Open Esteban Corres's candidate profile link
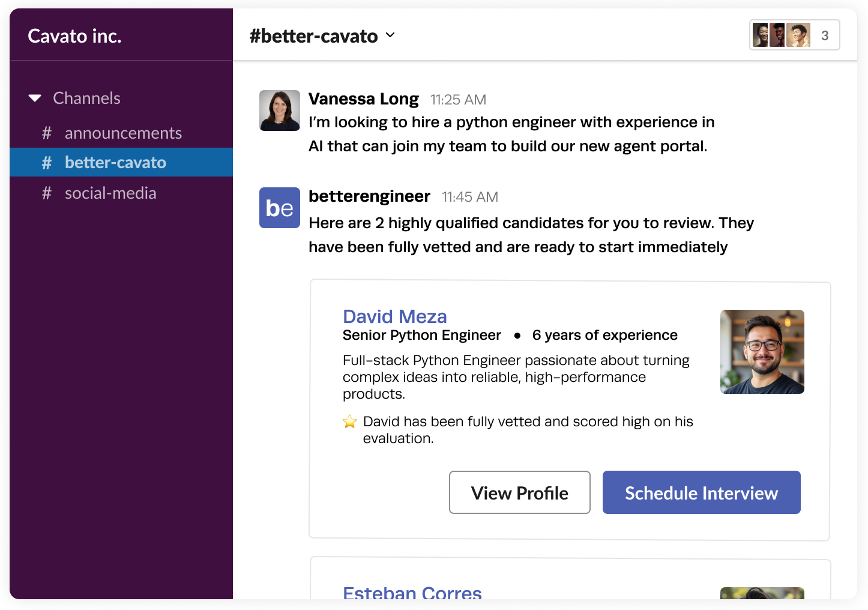This screenshot has width=868, height=610. [412, 593]
